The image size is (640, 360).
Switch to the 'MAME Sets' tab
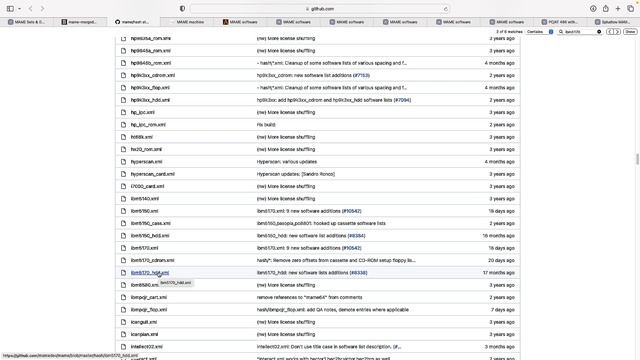27,22
